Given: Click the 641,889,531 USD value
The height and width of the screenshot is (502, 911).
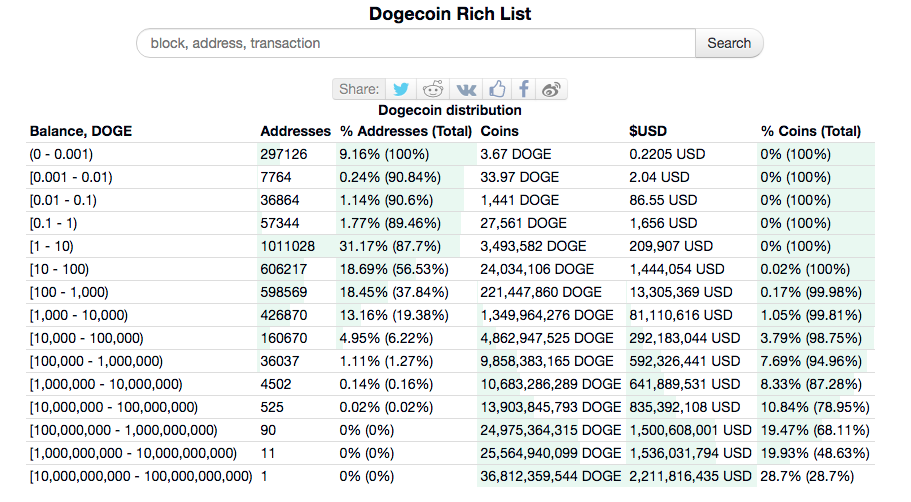Looking at the screenshot, I should 685,385.
